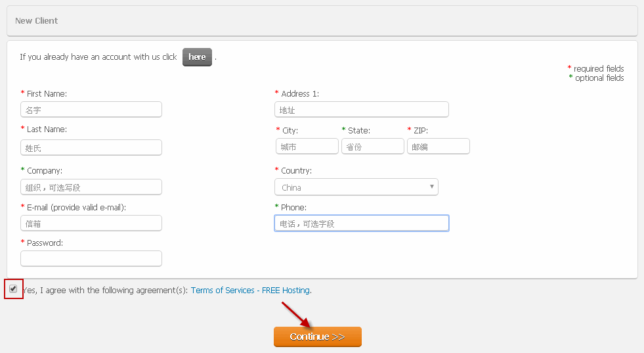644x353 pixels.
Task: Select the State input box
Action: 373,147
